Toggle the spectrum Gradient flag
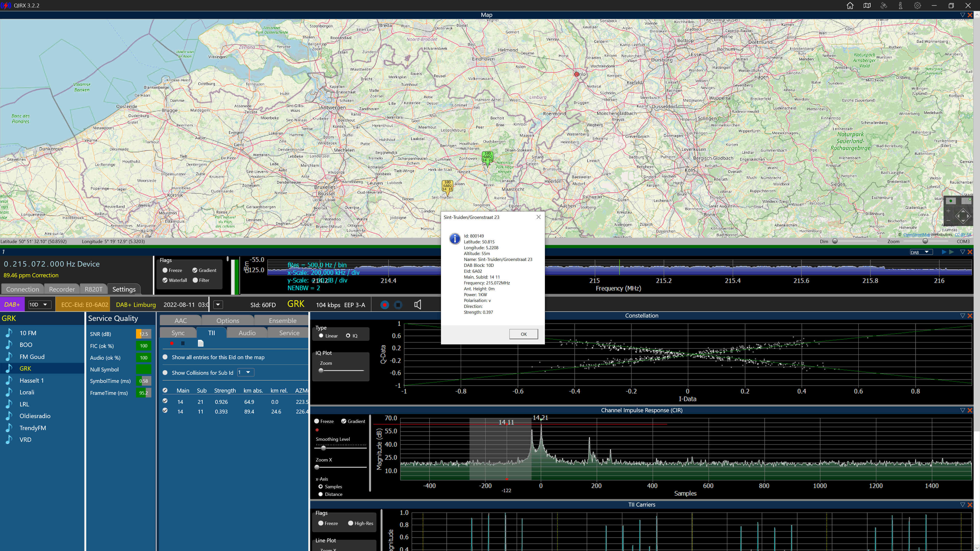 (204, 270)
